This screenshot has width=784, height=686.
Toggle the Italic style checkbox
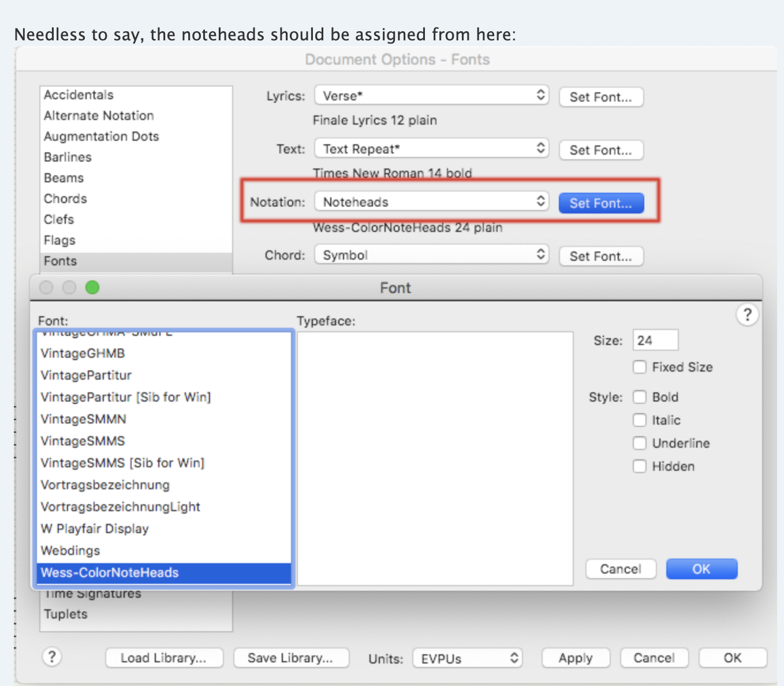pos(640,420)
